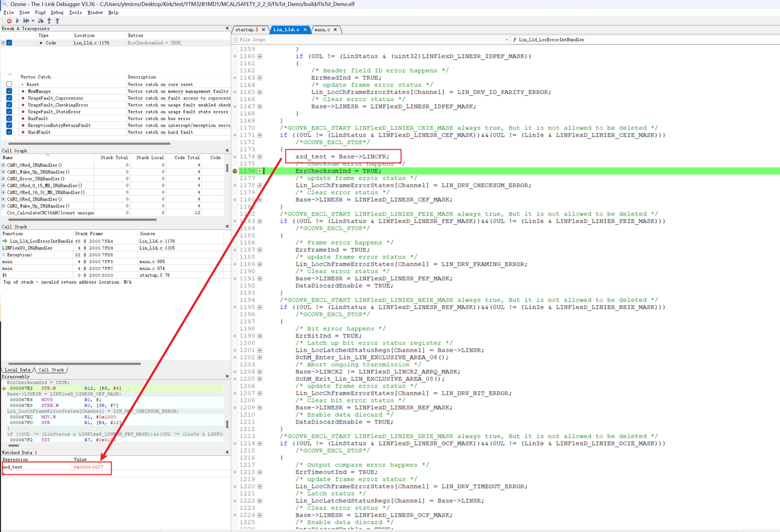Viewport: 780px width, 532px height.
Task: Open the Debug menu
Action: [57, 12]
